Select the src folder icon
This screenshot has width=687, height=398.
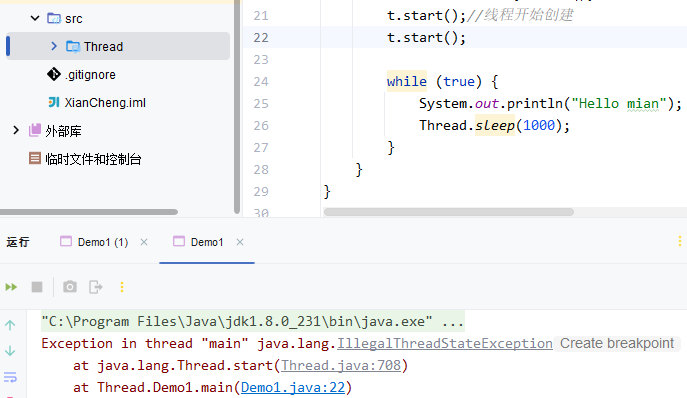[x=54, y=18]
